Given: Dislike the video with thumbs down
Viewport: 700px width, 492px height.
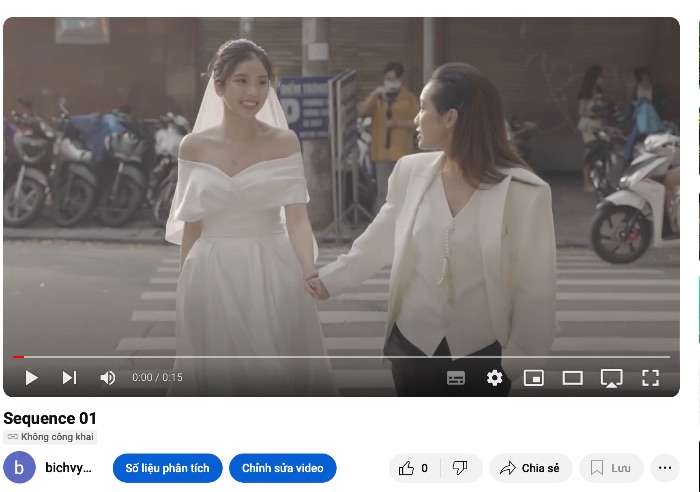Looking at the screenshot, I should 460,468.
